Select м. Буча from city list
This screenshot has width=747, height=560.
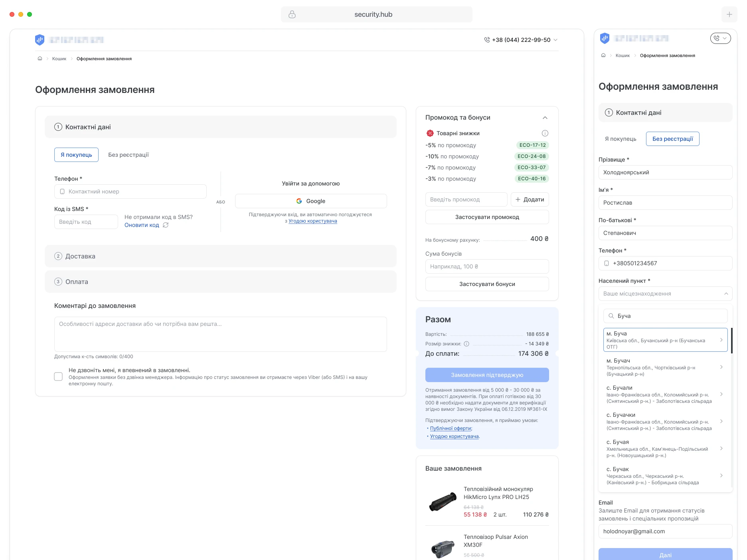pos(666,340)
